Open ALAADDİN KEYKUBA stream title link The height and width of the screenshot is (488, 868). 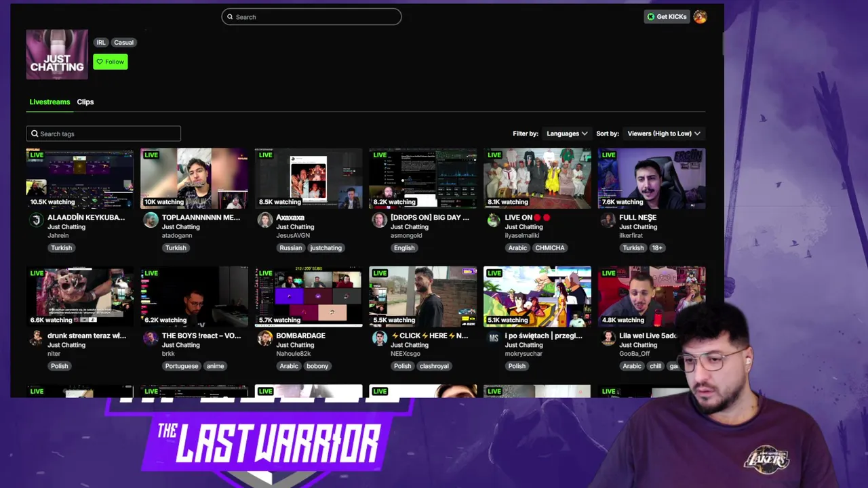[x=86, y=218]
